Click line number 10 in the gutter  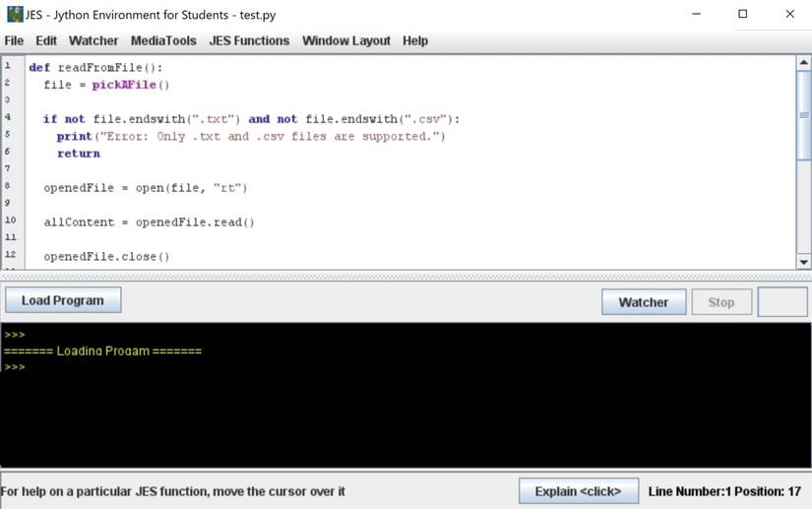(11, 221)
